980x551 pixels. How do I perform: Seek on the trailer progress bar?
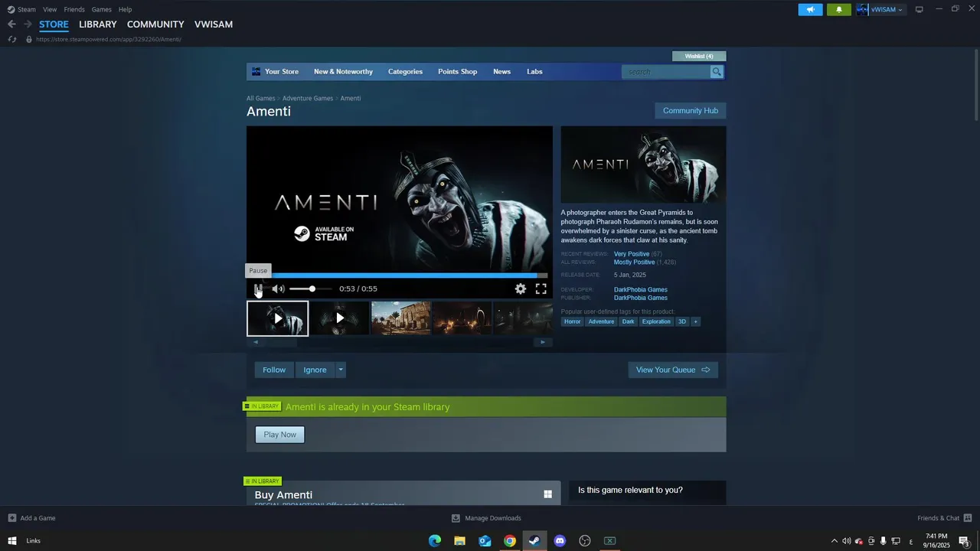(400, 275)
